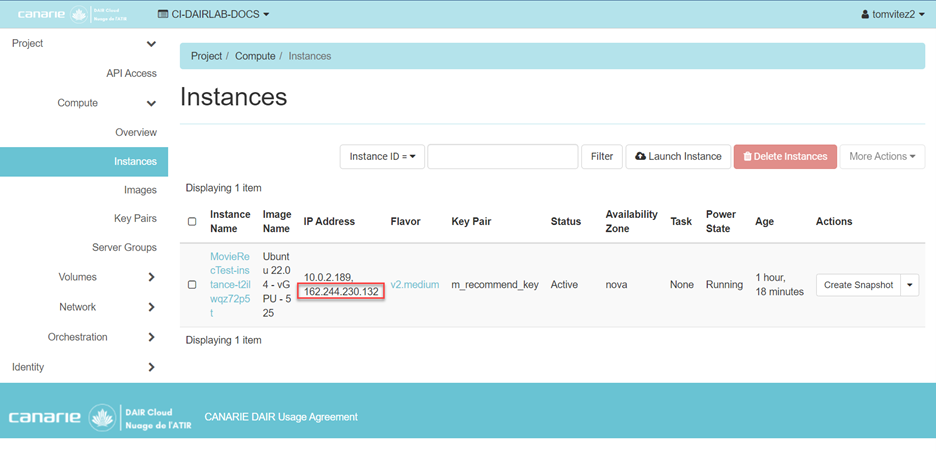The height and width of the screenshot is (452, 936).
Task: Open the More Actions dropdown
Action: 882,157
